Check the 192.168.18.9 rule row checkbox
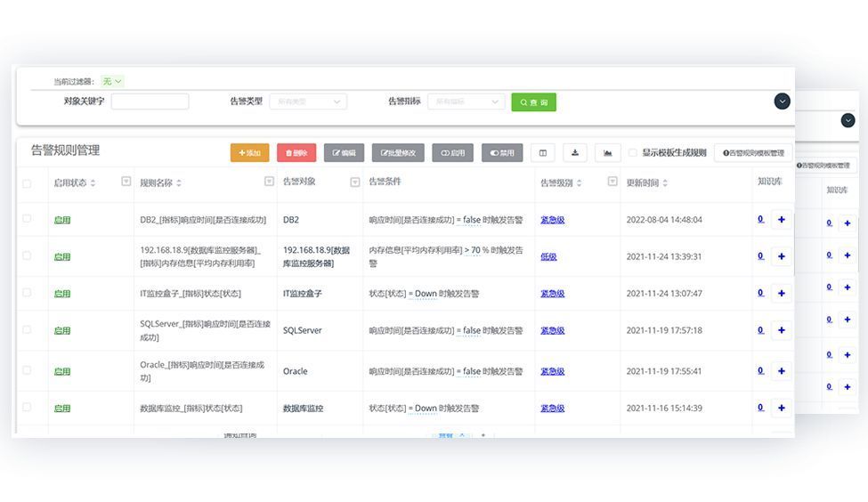The width and height of the screenshot is (868, 502). click(27, 255)
